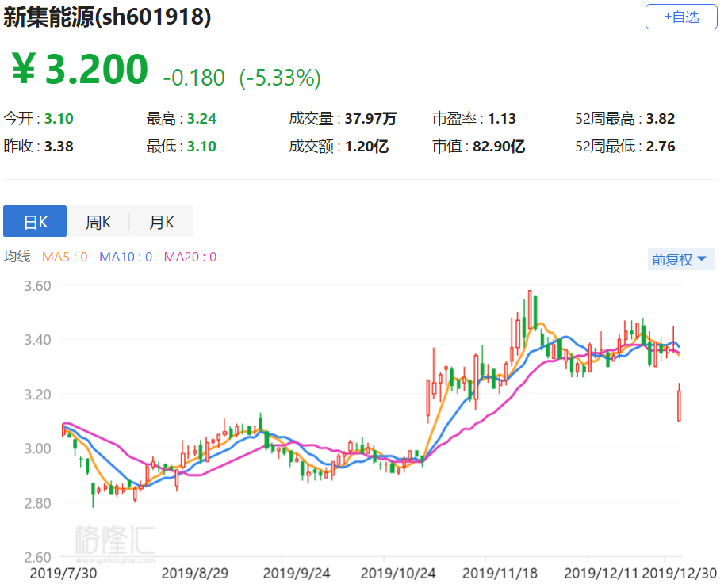This screenshot has width=728, height=584.
Task: Click x-axis date label 2019/8/29
Action: coord(195,574)
